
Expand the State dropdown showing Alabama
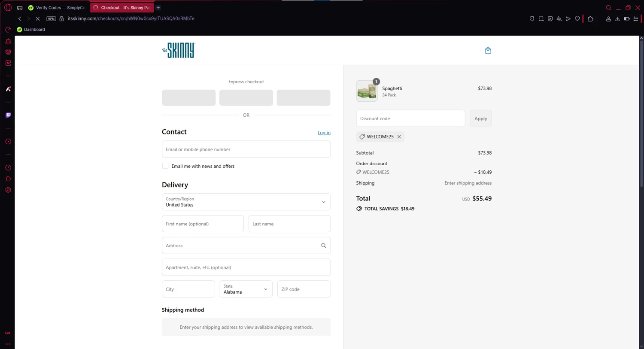(246, 289)
